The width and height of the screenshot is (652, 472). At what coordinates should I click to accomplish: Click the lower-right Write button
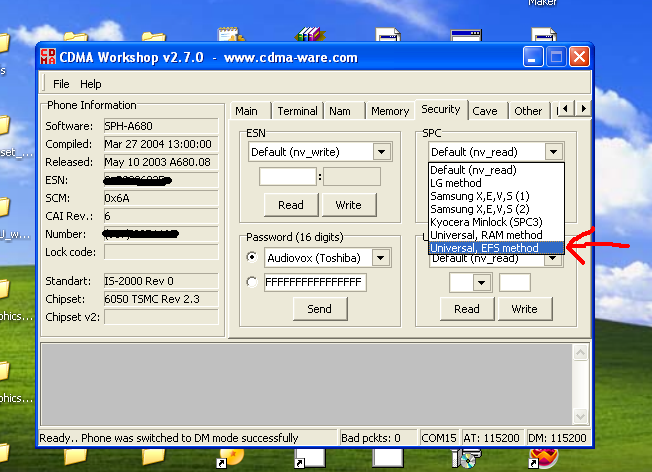click(524, 309)
